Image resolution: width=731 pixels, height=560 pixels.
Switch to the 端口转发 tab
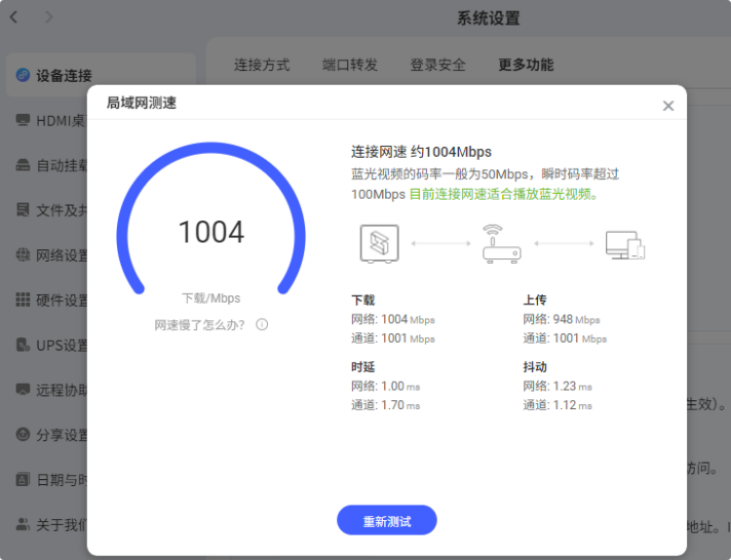pyautogui.click(x=350, y=65)
